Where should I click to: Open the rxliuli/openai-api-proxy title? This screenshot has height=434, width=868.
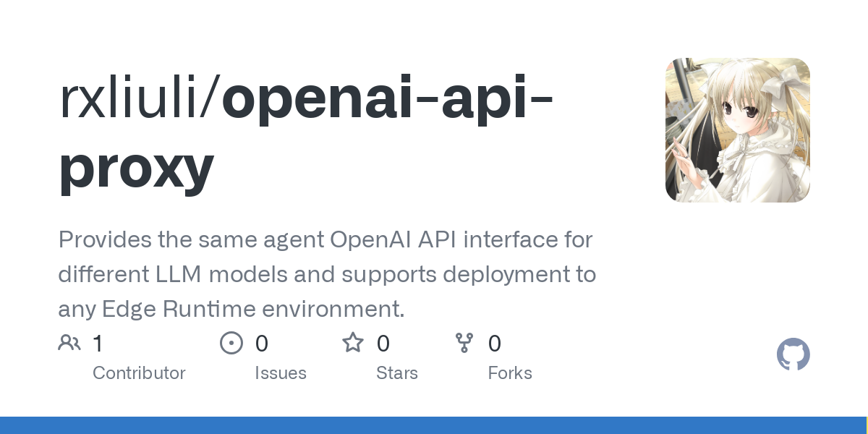(306, 135)
